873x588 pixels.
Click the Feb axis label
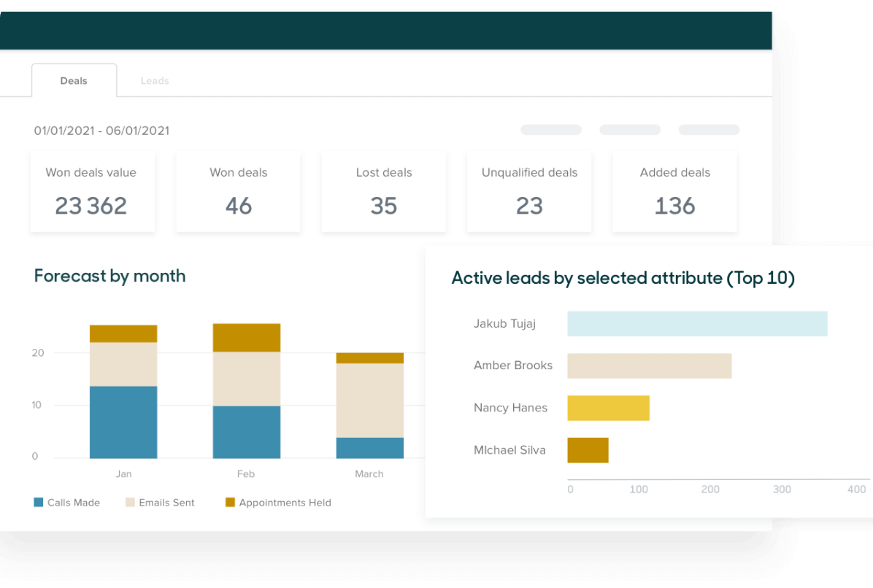[x=245, y=474]
